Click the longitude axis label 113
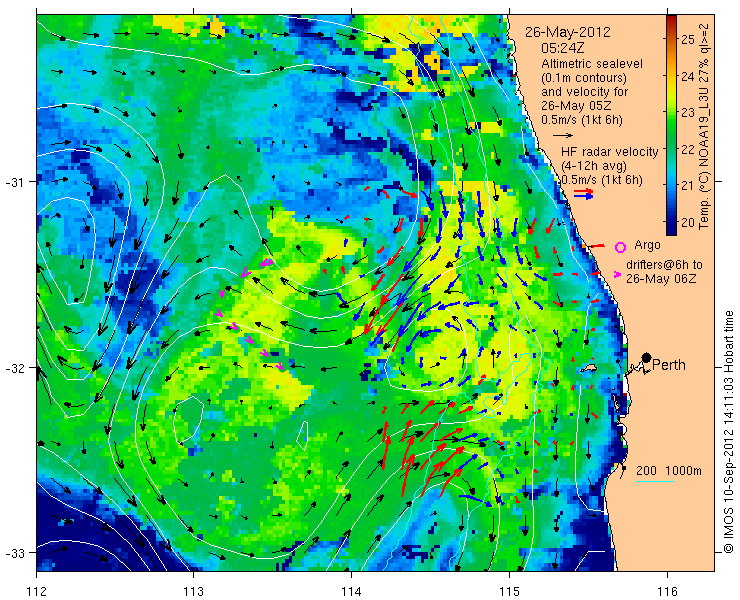Screen dimensions: 740x600 click(193, 591)
